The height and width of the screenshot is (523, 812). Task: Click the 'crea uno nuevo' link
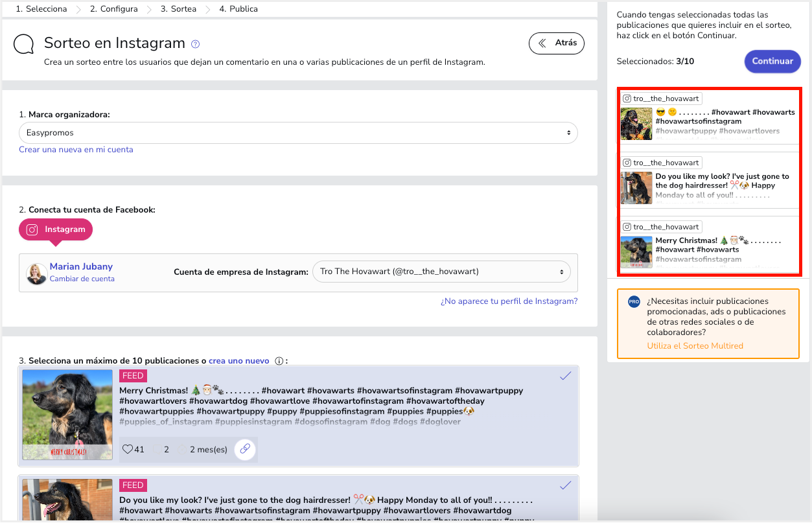point(238,361)
